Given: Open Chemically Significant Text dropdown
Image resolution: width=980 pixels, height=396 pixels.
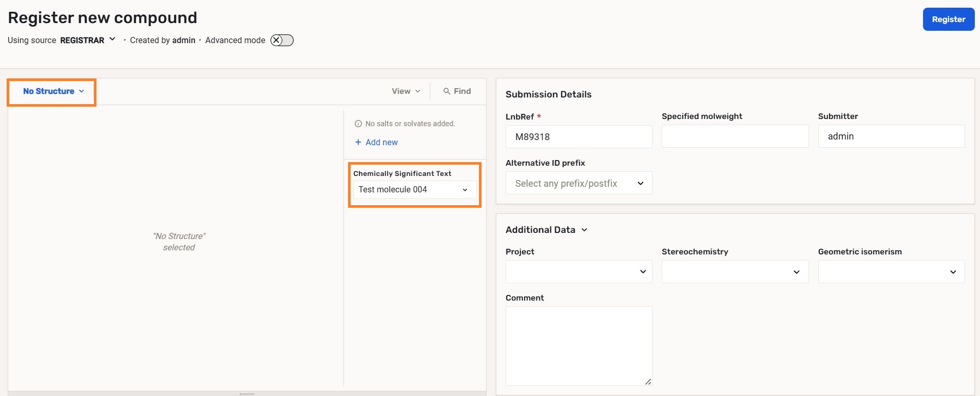Looking at the screenshot, I should (x=414, y=190).
